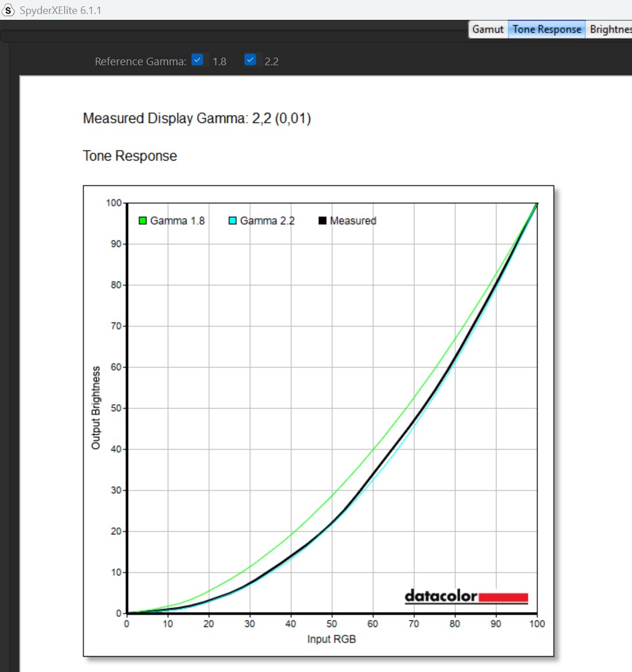632x672 pixels.
Task: Click the Gamma 1.8 legend text
Action: pos(177,221)
